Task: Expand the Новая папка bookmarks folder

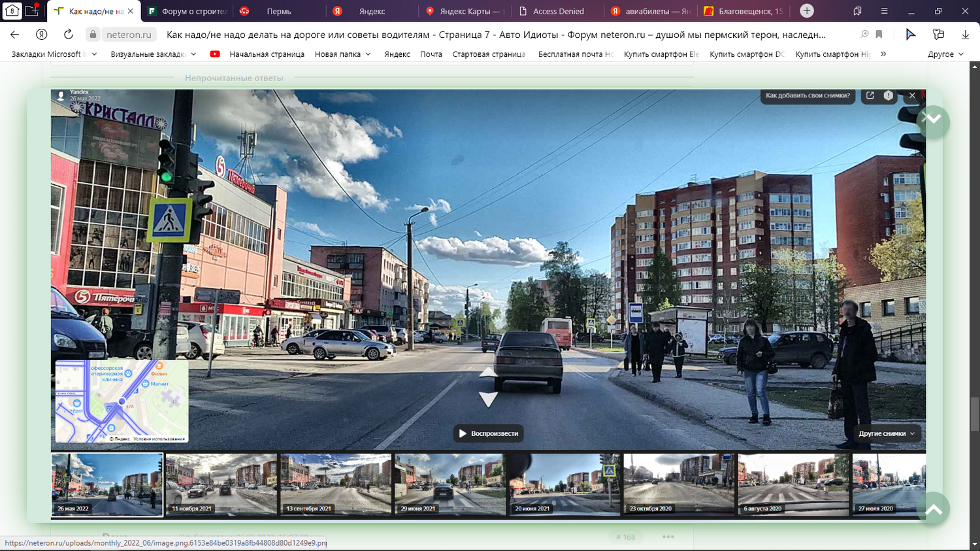Action: pos(343,54)
